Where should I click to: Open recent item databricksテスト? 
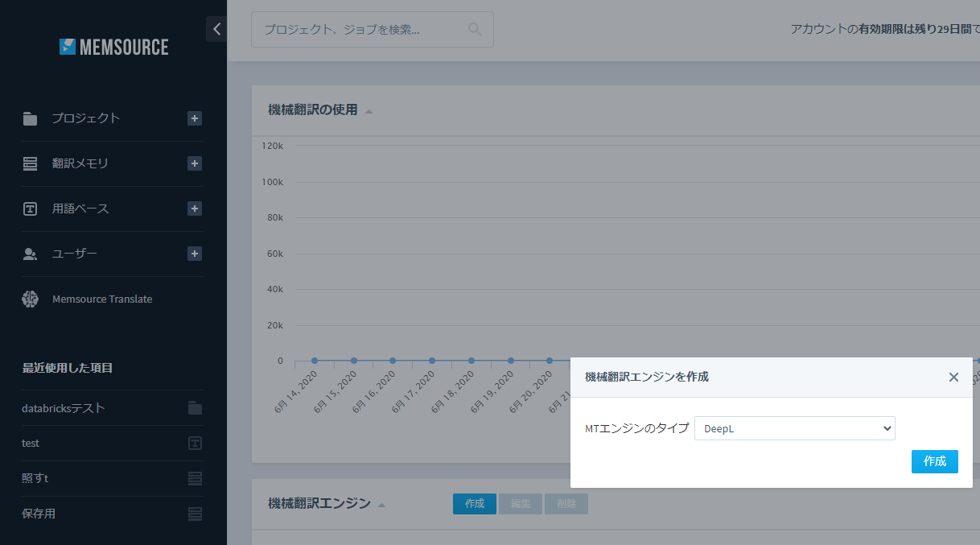64,408
